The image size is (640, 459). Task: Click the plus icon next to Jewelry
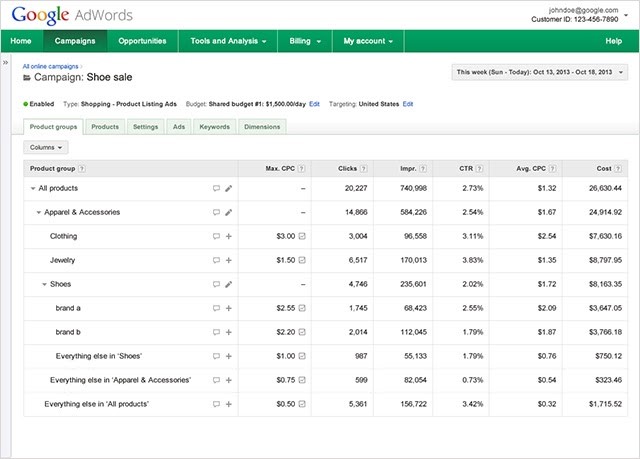(x=229, y=260)
